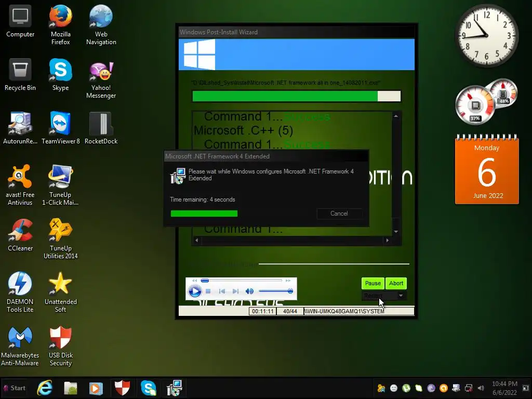Open TuneUp 1-Click Maintenance shortcut
The width and height of the screenshot is (532, 399).
(60, 185)
